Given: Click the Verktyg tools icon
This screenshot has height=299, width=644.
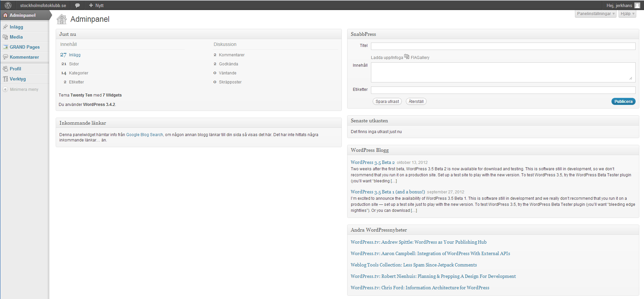Looking at the screenshot, I should [5, 79].
